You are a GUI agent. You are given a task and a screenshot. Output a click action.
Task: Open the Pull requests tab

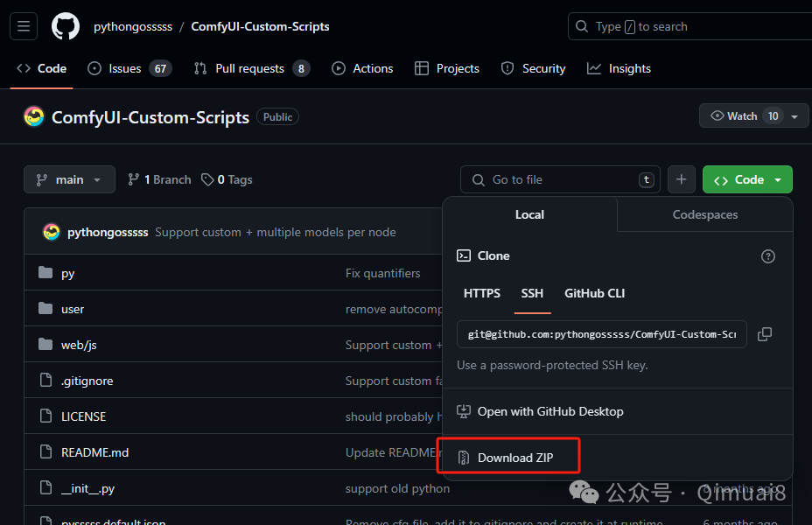252,68
